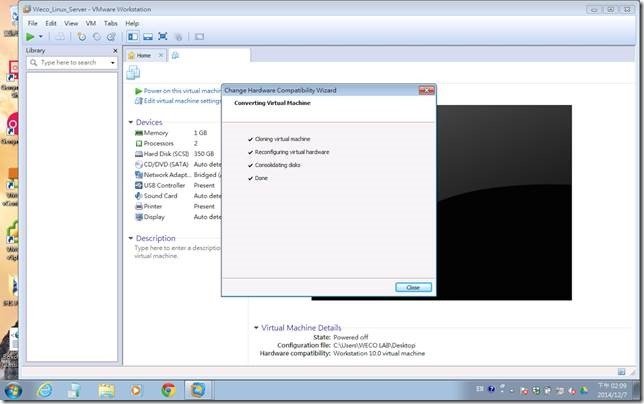Launch Internet Explorer from taskbar
The image size is (644, 404).
click(44, 390)
